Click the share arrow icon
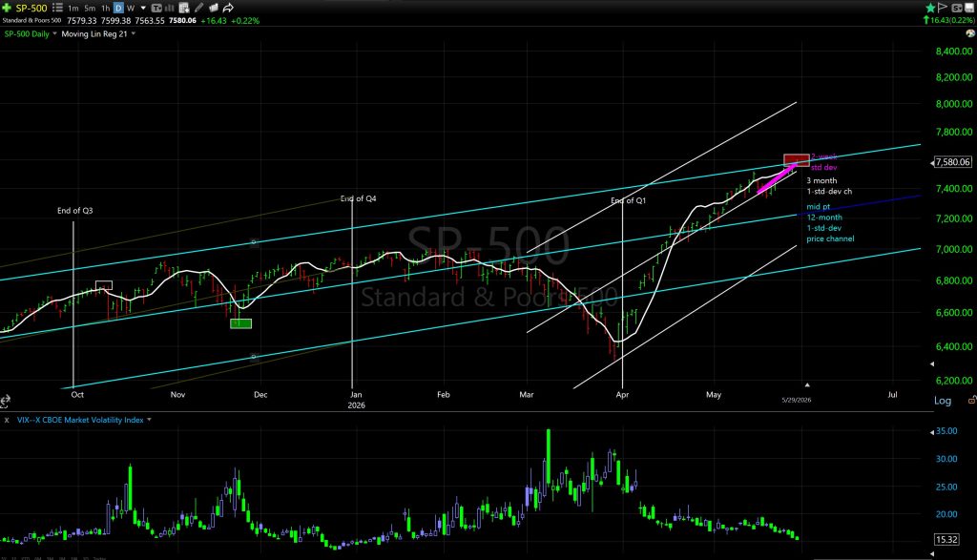Image resolution: width=977 pixels, height=560 pixels. [x=228, y=8]
